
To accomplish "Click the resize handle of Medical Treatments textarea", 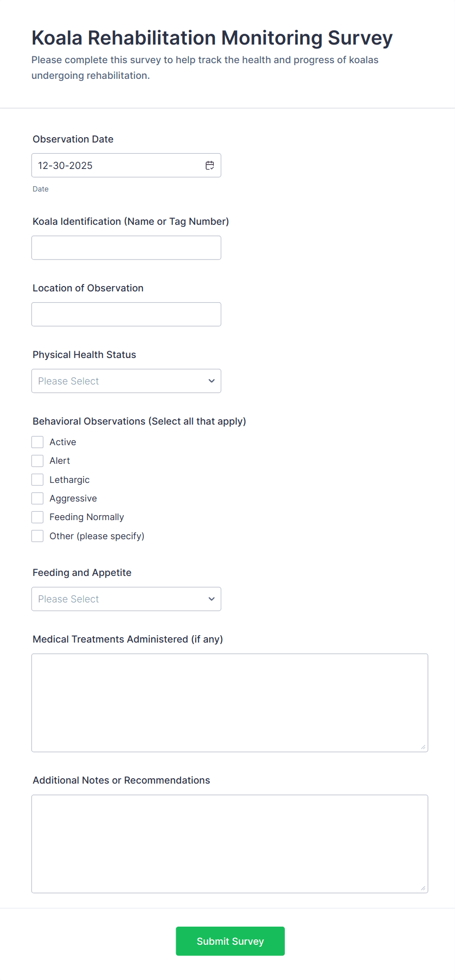I will pyautogui.click(x=423, y=746).
